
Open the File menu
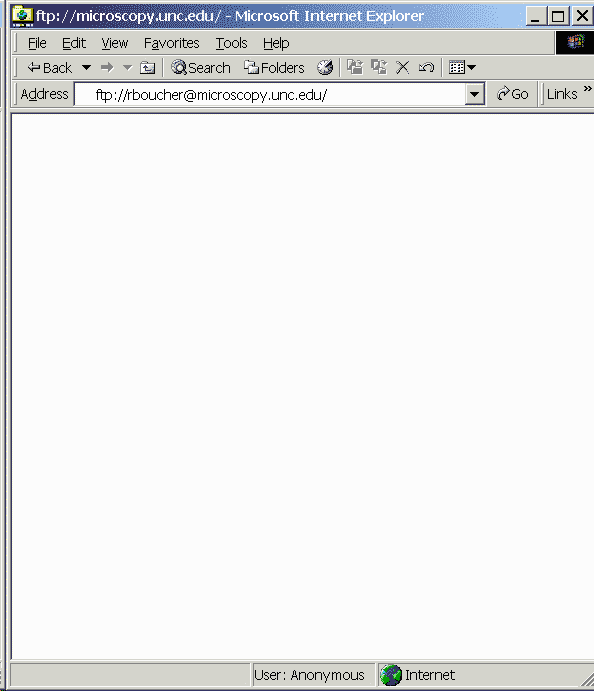pos(37,43)
